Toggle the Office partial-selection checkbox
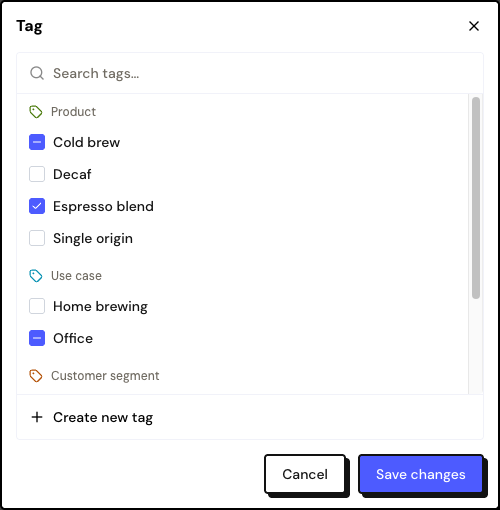The image size is (500, 510). click(x=37, y=338)
